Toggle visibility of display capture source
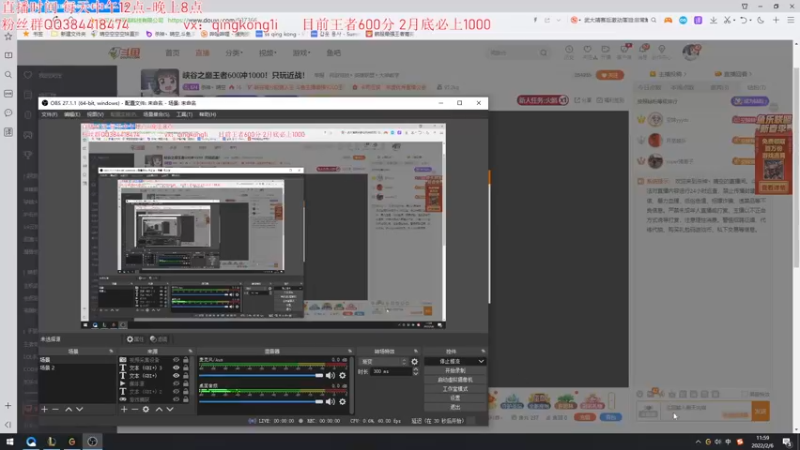 (x=176, y=399)
